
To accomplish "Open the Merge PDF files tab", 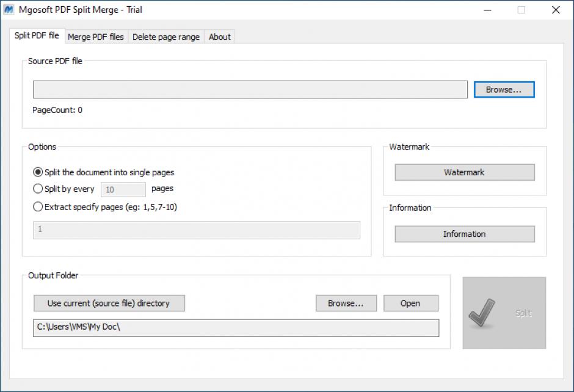I will [x=96, y=37].
